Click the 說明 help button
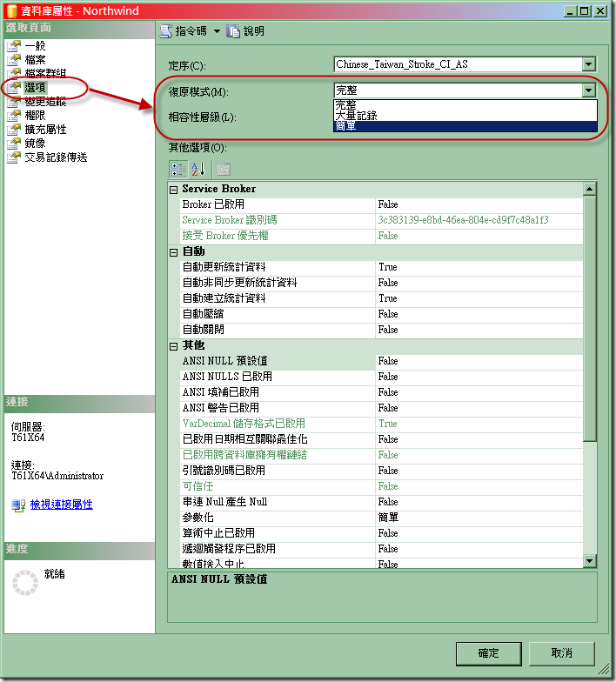 (245, 31)
